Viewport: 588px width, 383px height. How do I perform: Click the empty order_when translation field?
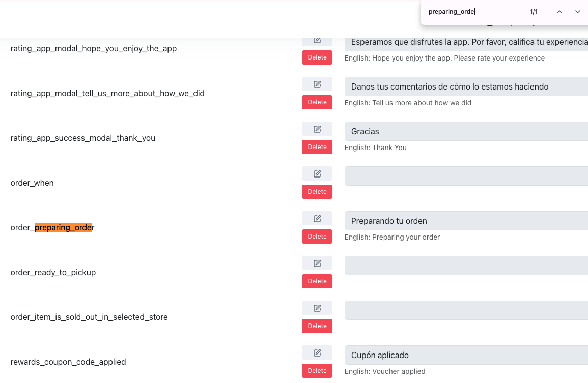[466, 176]
